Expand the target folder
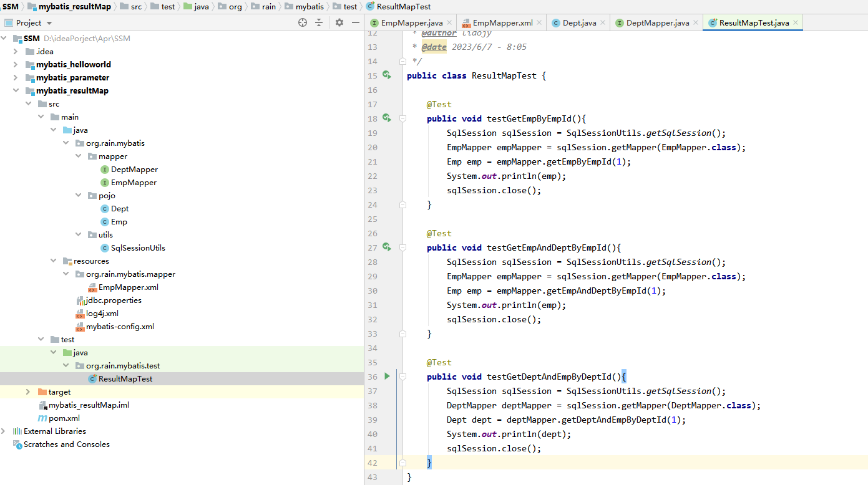 point(29,392)
